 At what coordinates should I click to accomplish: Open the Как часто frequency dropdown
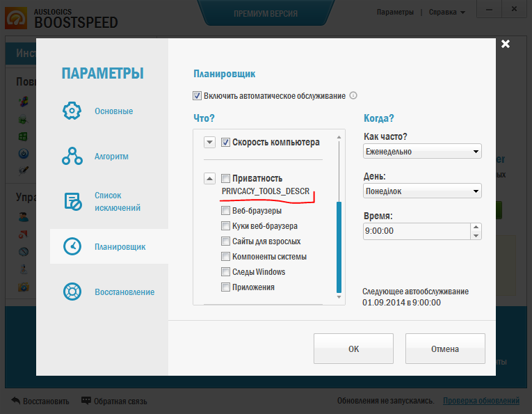click(422, 152)
